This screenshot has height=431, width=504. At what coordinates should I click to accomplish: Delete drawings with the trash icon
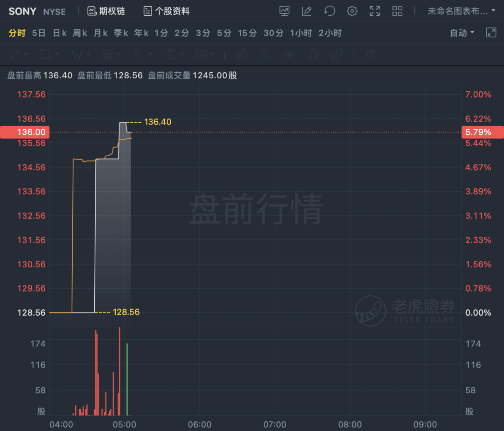(x=371, y=54)
